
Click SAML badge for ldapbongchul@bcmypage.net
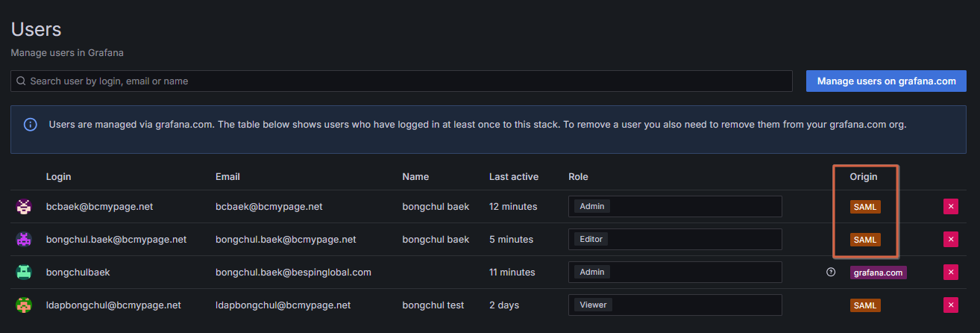pos(865,305)
